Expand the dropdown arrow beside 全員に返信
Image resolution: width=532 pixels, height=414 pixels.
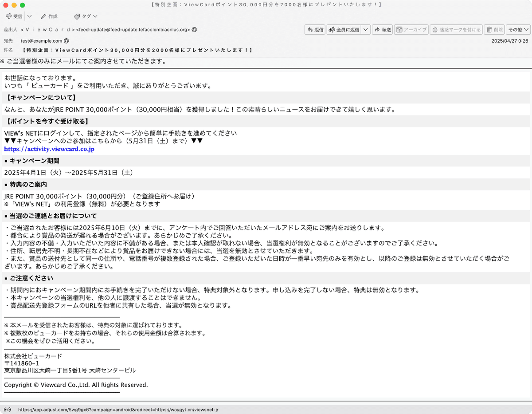point(366,30)
